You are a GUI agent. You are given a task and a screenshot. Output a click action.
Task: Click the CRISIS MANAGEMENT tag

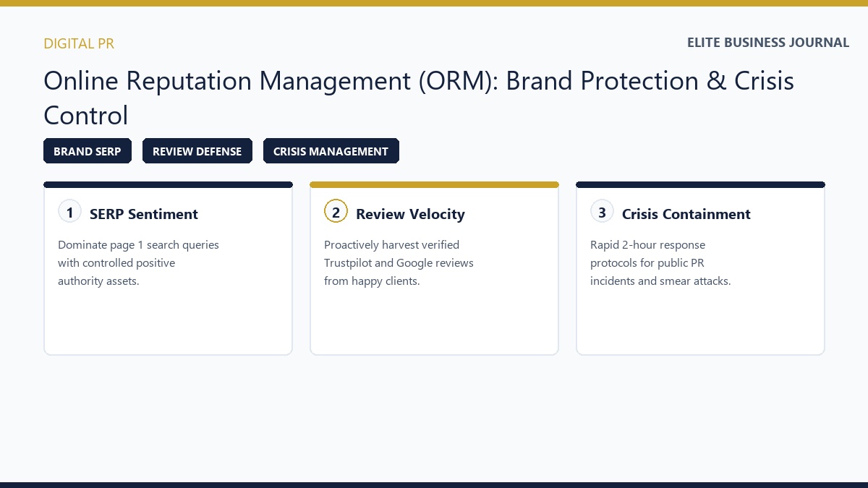point(331,151)
